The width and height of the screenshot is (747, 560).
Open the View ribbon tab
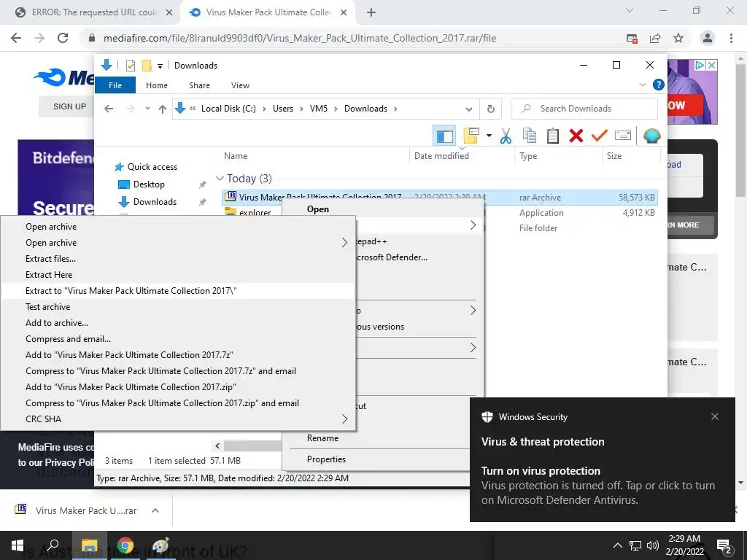pyautogui.click(x=240, y=85)
